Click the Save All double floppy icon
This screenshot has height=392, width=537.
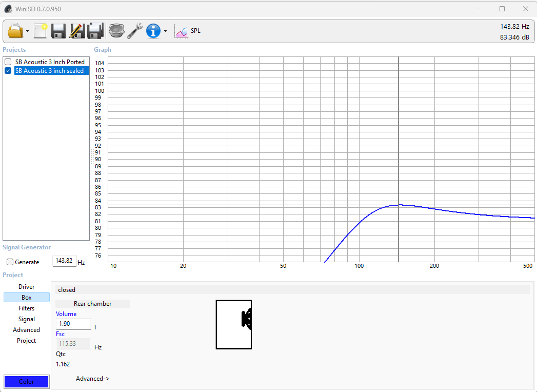[x=95, y=31]
